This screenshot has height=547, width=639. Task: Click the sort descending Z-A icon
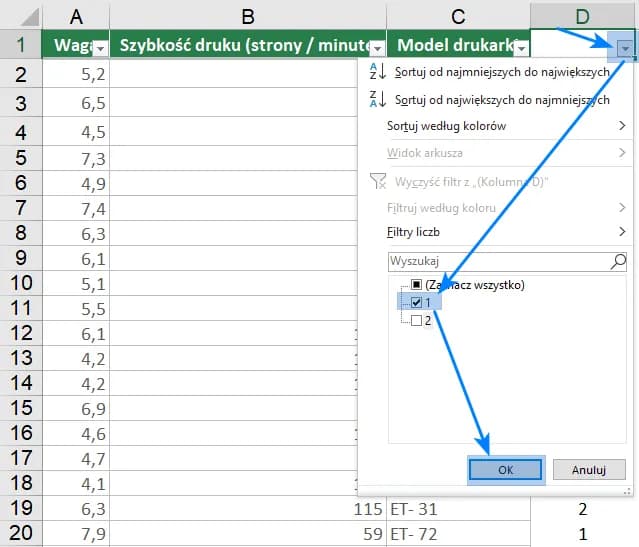coord(377,99)
